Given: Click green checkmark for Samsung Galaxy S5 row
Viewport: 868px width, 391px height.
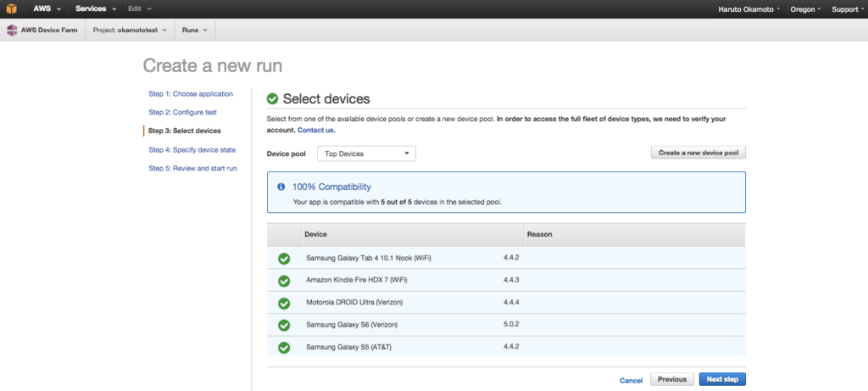Looking at the screenshot, I should pos(284,348).
